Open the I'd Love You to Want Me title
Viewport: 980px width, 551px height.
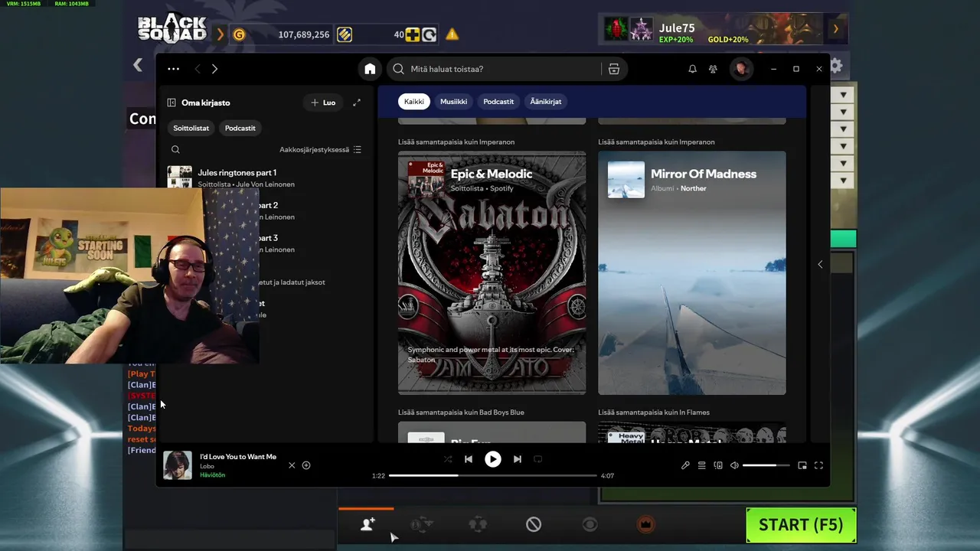tap(238, 457)
